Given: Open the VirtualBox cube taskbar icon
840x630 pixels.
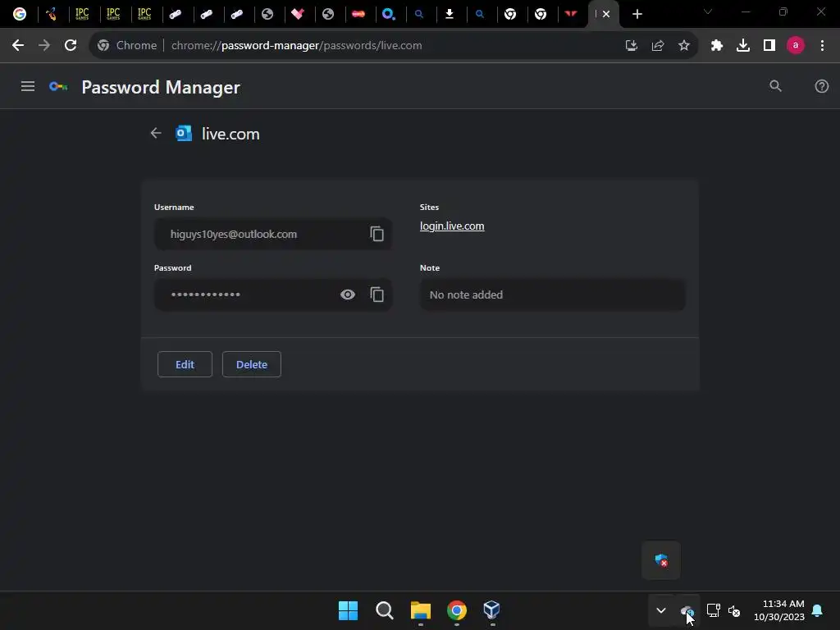Looking at the screenshot, I should [492, 610].
